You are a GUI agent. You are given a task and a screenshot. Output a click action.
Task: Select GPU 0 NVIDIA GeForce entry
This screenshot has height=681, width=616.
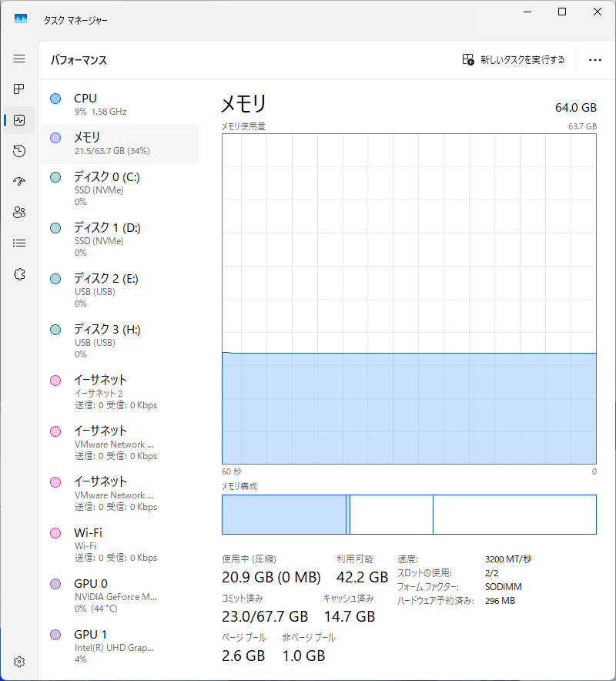pos(119,595)
